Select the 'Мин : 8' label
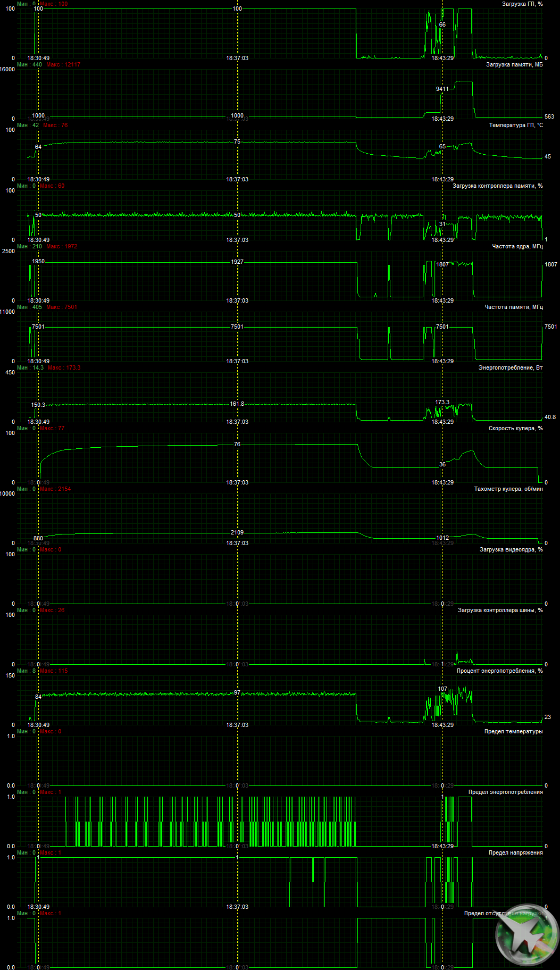Viewport: 560px width, 970px height. pyautogui.click(x=26, y=671)
